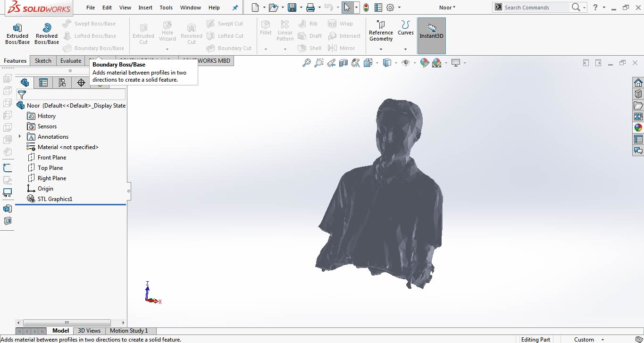Click the Extruded Boss/Base tool

coord(17,33)
